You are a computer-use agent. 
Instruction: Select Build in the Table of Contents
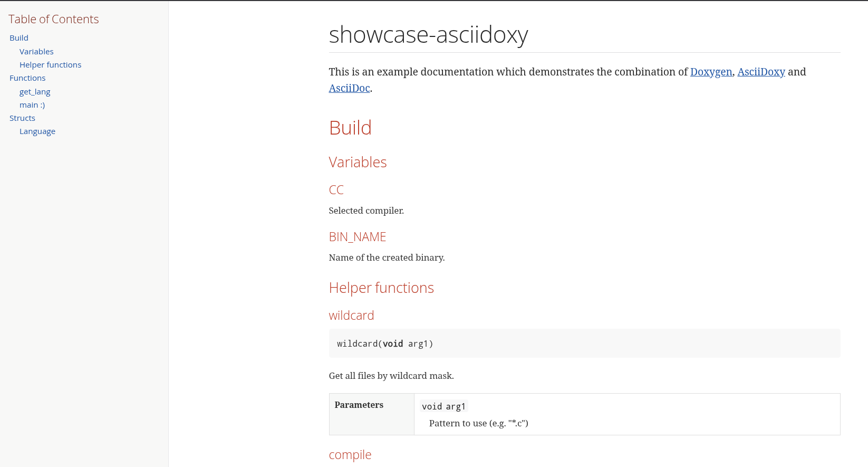[x=18, y=37]
